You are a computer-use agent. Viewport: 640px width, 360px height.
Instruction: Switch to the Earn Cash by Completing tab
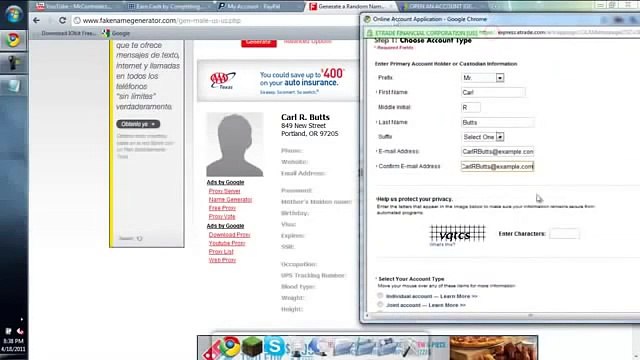click(x=167, y=6)
